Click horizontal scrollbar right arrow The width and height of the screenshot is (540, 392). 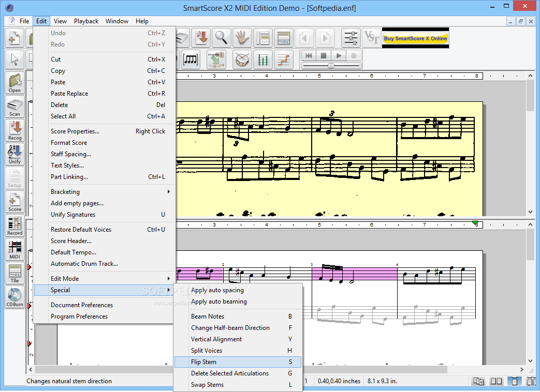522,369
